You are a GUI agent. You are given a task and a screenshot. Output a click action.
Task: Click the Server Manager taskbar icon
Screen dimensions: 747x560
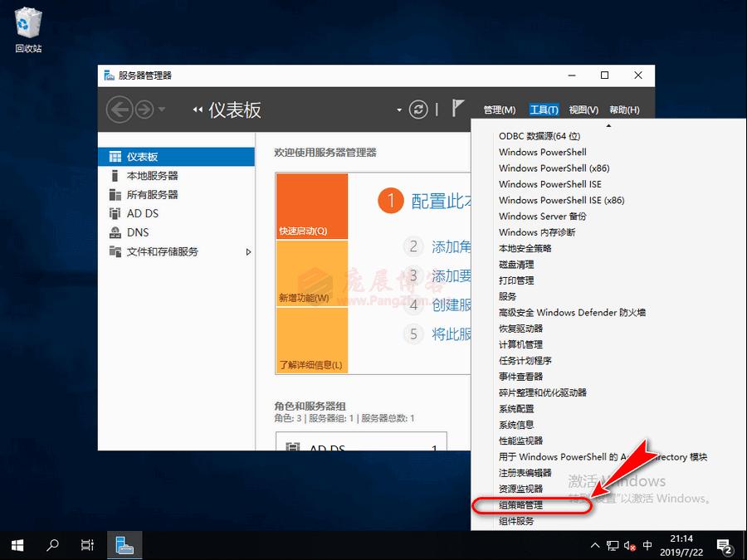tap(124, 545)
